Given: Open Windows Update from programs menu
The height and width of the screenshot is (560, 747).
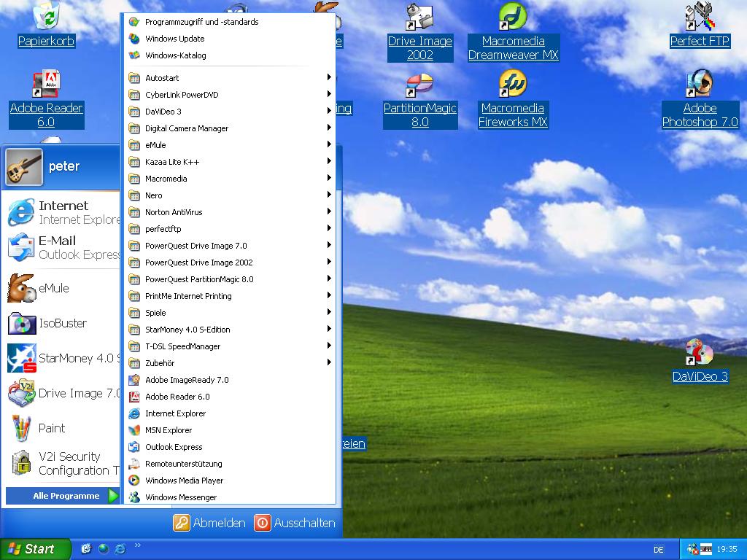Looking at the screenshot, I should pos(174,39).
